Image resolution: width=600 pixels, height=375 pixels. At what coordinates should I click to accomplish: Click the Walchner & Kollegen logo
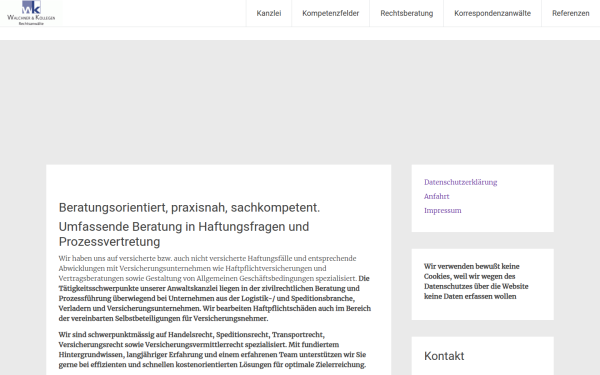coord(31,13)
